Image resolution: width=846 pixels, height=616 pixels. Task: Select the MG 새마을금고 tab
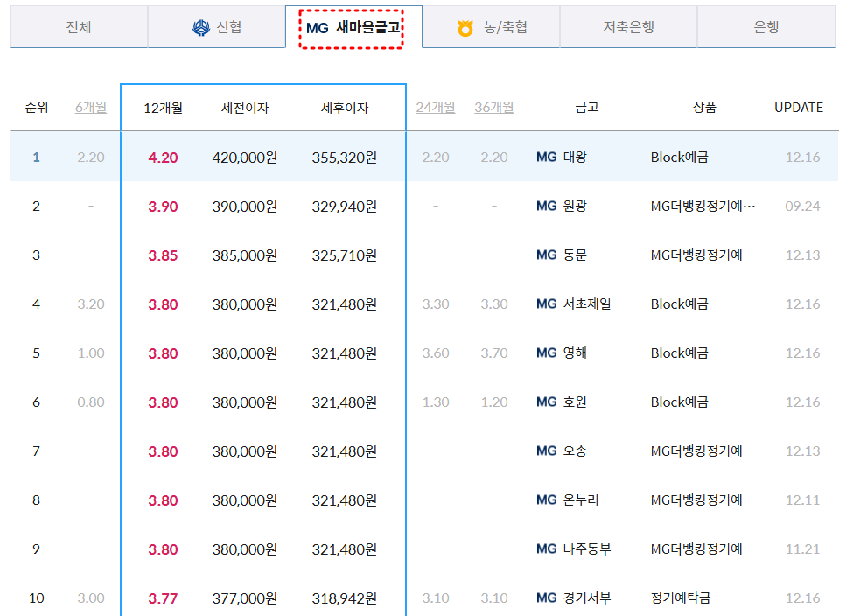[353, 27]
